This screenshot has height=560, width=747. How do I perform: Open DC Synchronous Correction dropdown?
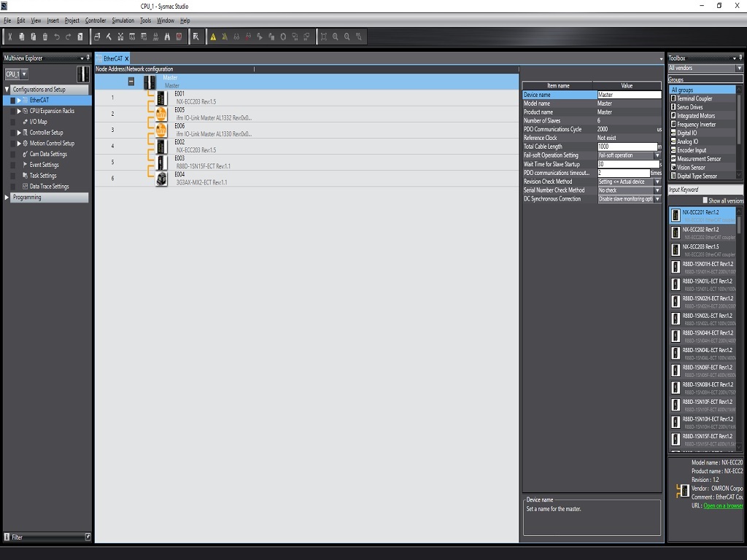(657, 199)
